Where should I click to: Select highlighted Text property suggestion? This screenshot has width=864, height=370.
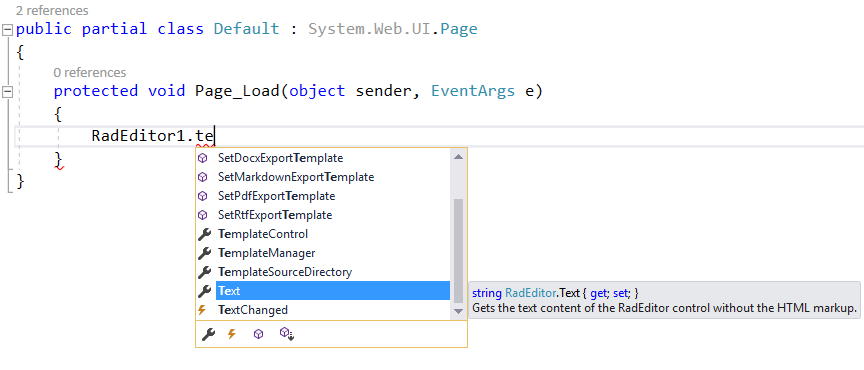333,291
